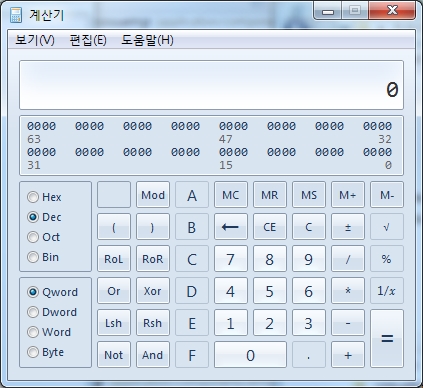Store value with MS button
The image size is (423, 388).
[309, 195]
